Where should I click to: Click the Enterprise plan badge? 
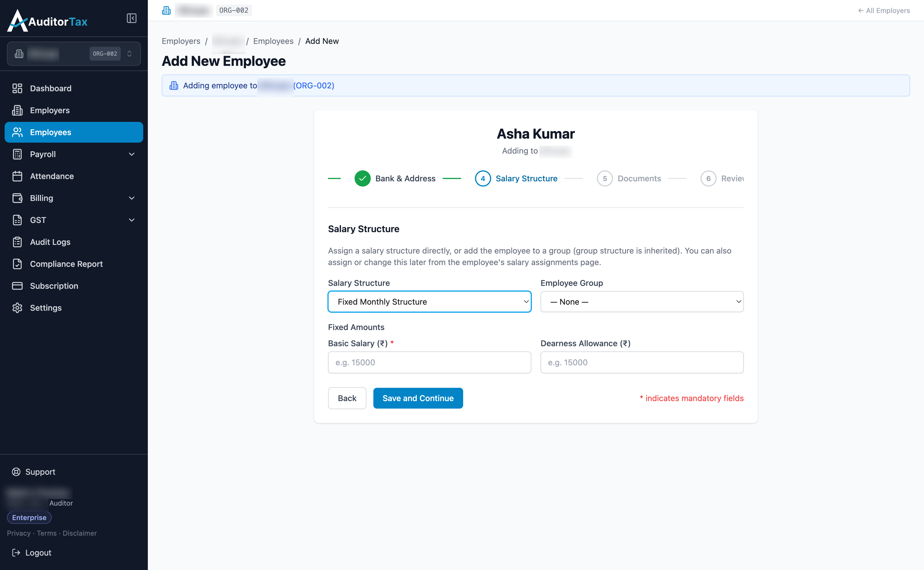coord(29,517)
